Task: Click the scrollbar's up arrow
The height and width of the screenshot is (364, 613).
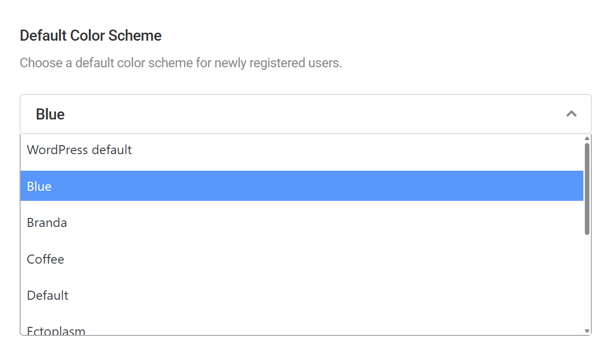Action: [x=587, y=138]
